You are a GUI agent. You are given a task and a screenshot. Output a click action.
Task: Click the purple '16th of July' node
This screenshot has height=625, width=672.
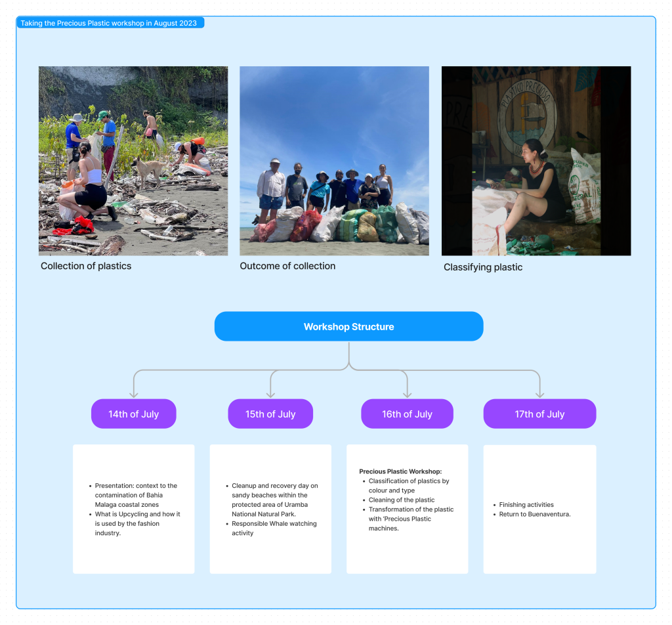(407, 414)
